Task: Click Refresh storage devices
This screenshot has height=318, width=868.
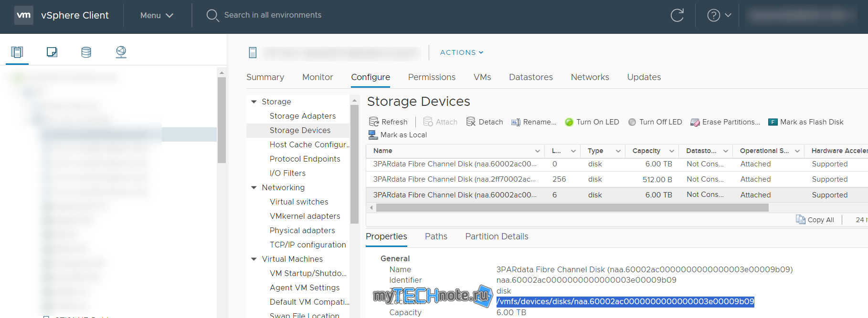Action: tap(388, 122)
